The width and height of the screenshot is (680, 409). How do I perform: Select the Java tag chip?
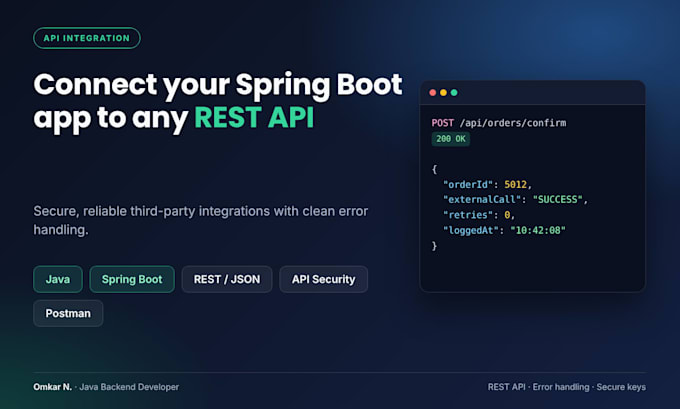click(x=58, y=279)
